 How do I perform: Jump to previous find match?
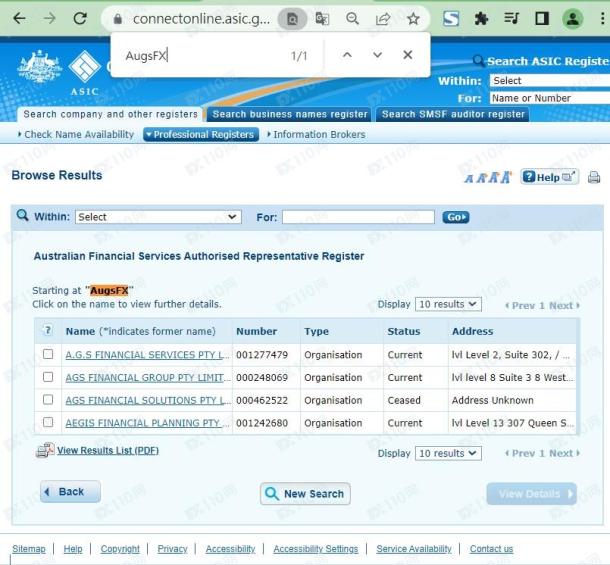pyautogui.click(x=347, y=55)
